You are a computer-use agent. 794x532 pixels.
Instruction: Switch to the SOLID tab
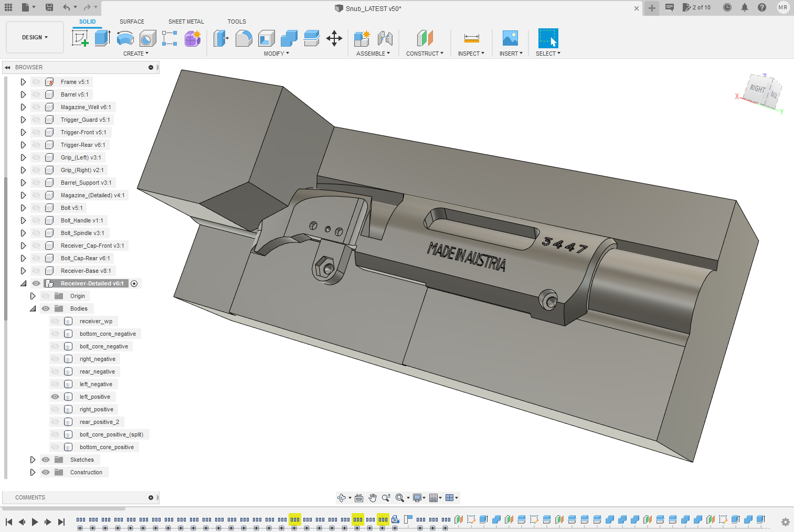point(88,22)
